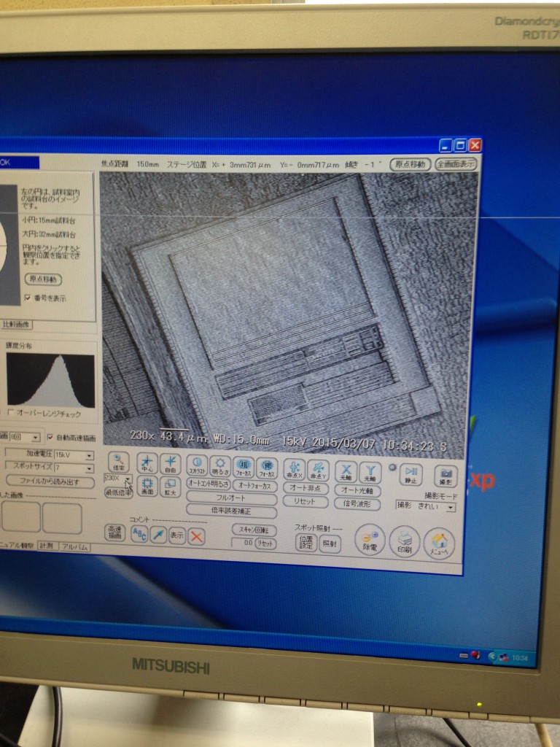Click the brightness distribution histogram
Screen dimensions: 560x747
(50, 379)
